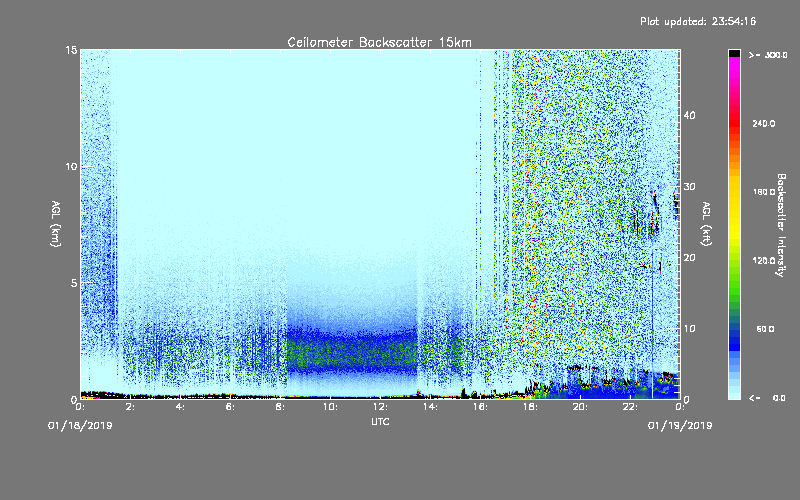Click the 'Backscatter Intensity' colorbar label

781,225
